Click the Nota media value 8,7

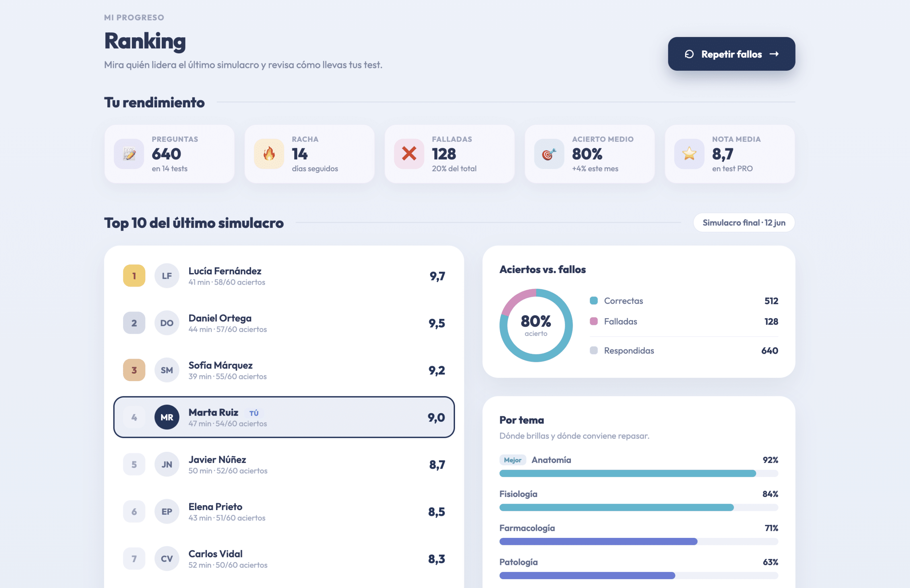coord(723,154)
